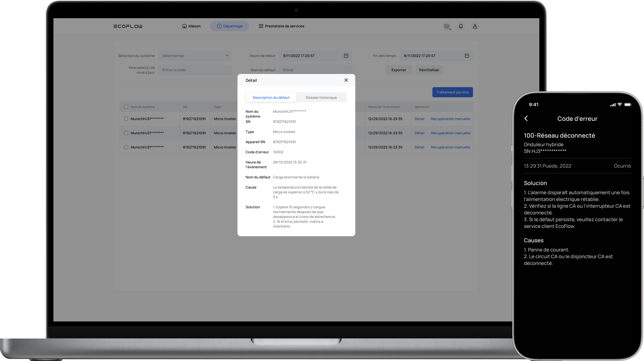The width and height of the screenshot is (644, 361).
Task: Switch to Dossier historique tab
Action: pyautogui.click(x=321, y=98)
